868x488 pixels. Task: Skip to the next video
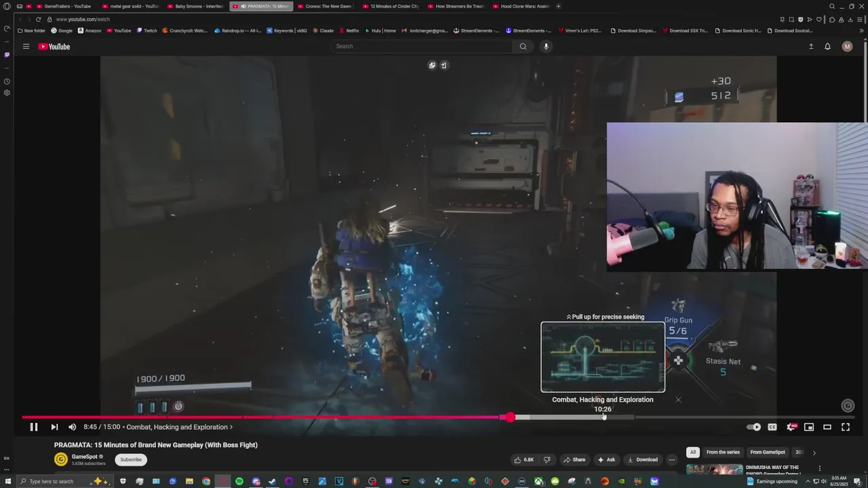pos(54,427)
